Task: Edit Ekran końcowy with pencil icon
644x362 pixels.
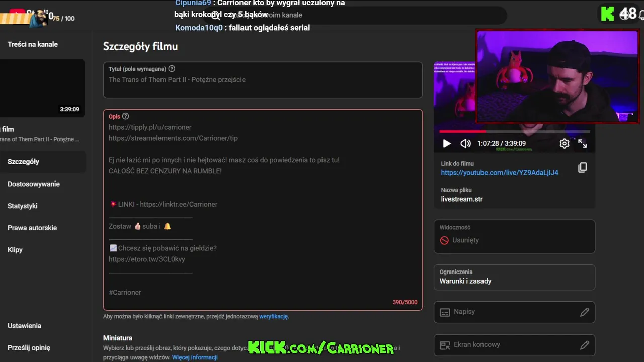Action: coord(584,345)
